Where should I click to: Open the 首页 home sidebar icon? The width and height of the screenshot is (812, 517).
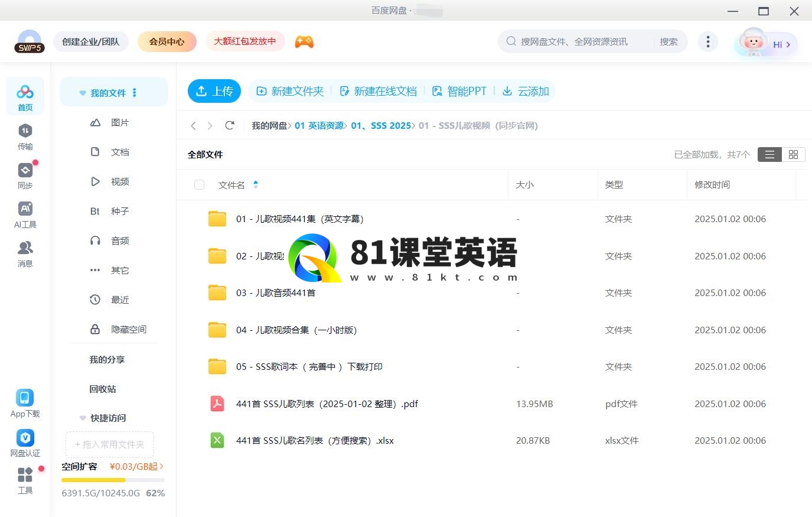[x=25, y=97]
